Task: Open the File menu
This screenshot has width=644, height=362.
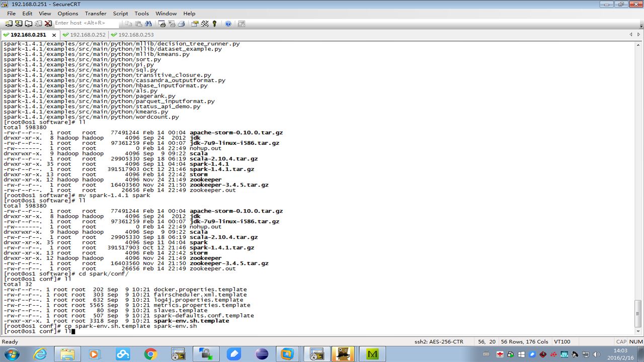Action: pyautogui.click(x=11, y=14)
